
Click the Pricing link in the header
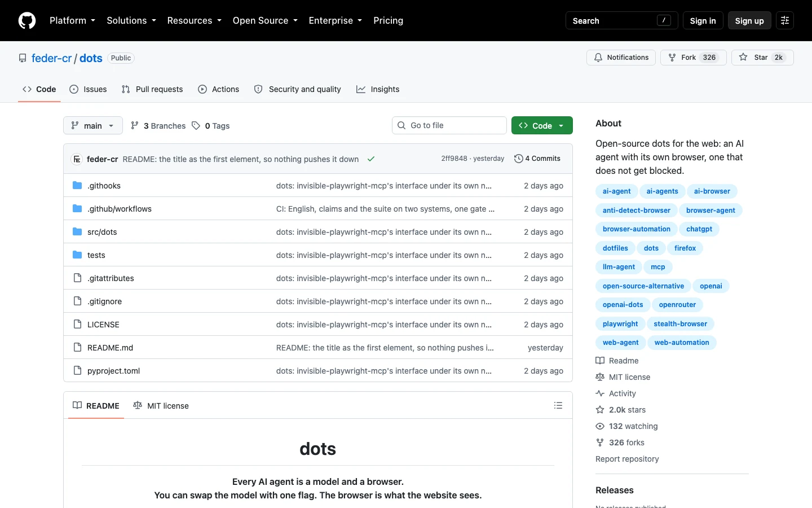388,20
